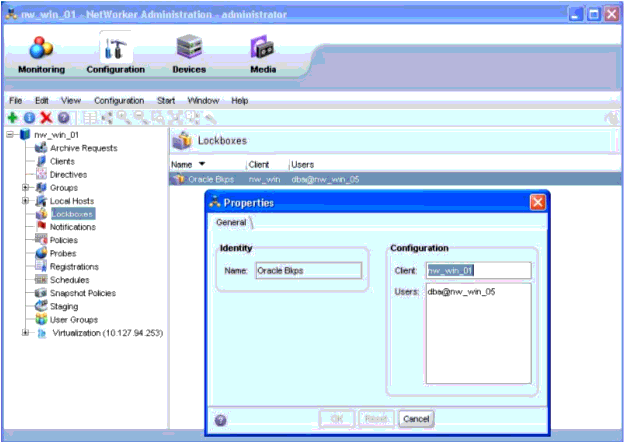This screenshot has width=624, height=442.
Task: Click the nw_win_01 server icon in tree
Action: tap(25, 134)
